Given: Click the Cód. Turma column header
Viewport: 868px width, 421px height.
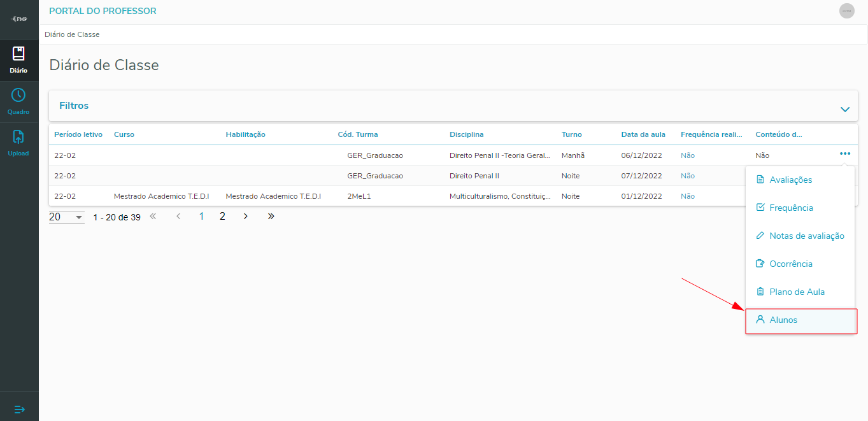Looking at the screenshot, I should (x=358, y=134).
